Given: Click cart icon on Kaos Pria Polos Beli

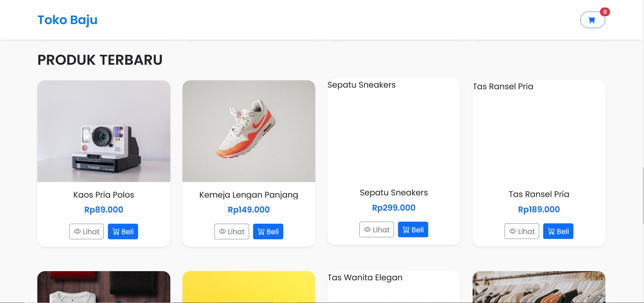Looking at the screenshot, I should click(116, 232).
